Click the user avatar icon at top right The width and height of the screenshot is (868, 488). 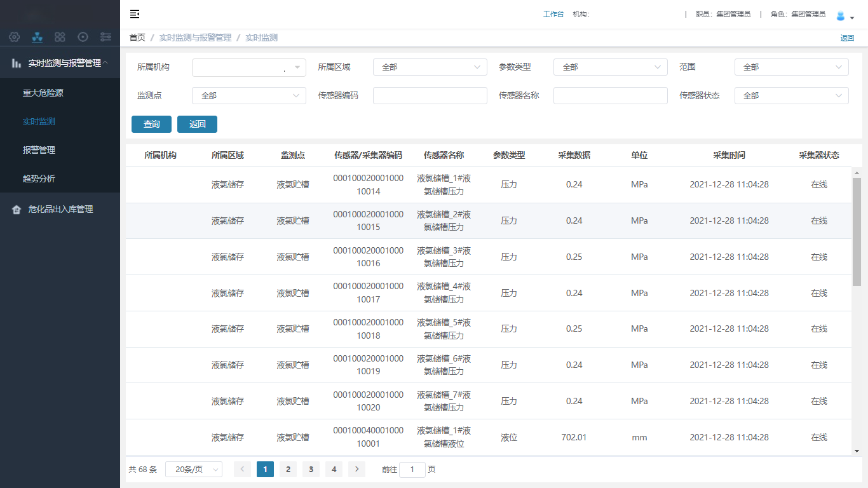pyautogui.click(x=841, y=16)
